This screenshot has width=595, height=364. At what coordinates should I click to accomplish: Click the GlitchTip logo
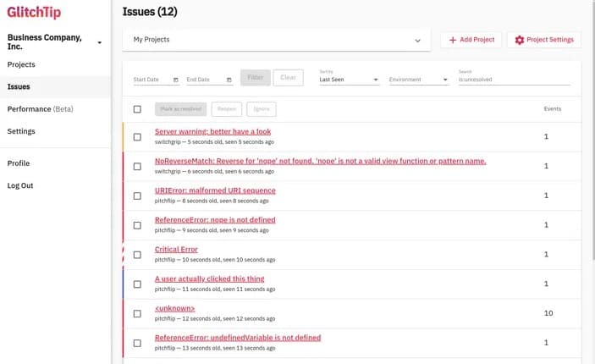pyautogui.click(x=34, y=12)
